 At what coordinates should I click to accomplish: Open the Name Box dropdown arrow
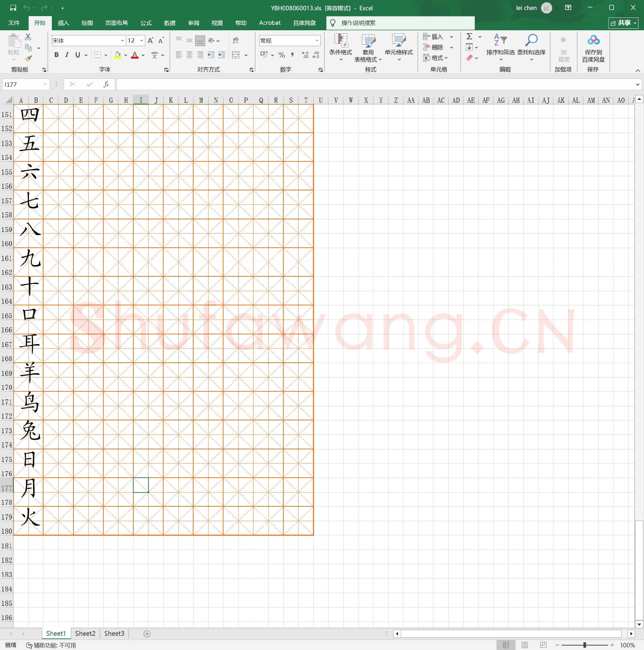[45, 84]
